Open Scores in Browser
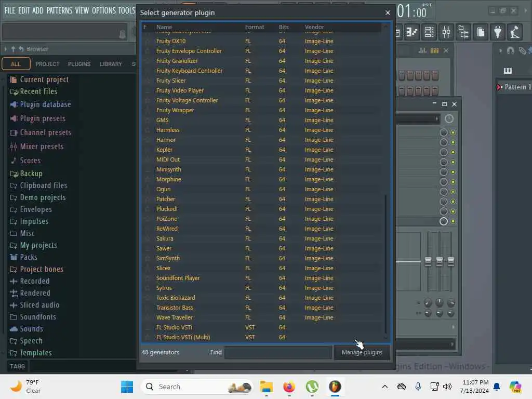 [x=25, y=161]
